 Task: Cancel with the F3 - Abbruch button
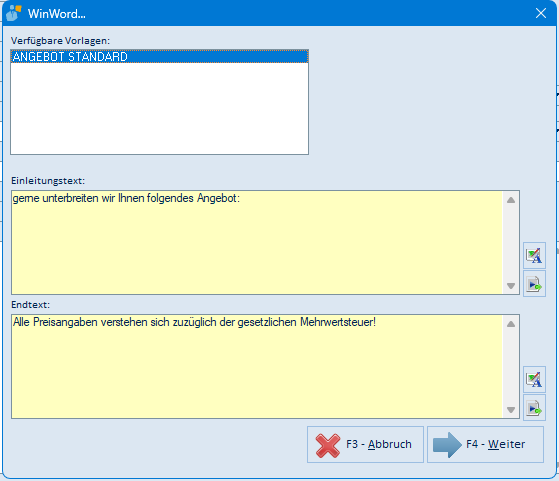[x=365, y=444]
